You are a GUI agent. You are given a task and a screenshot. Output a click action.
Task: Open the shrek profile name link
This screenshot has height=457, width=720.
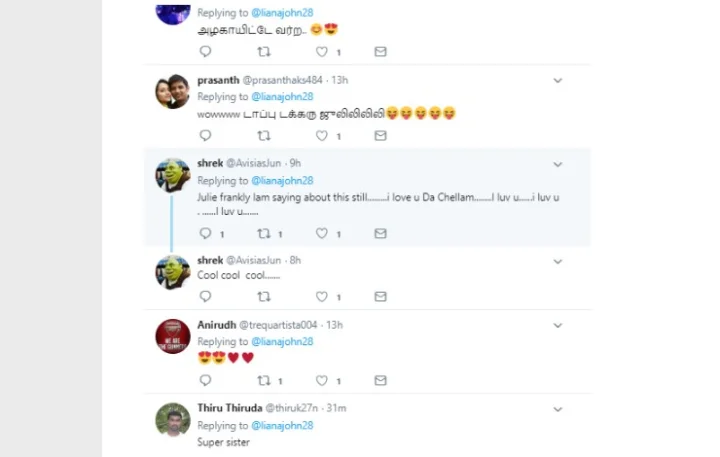point(210,163)
